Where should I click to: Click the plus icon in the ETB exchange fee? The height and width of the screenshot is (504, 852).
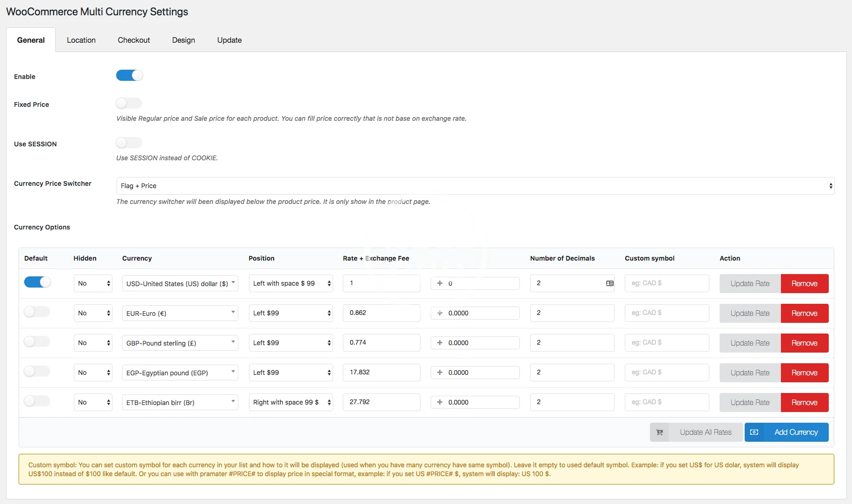(439, 402)
